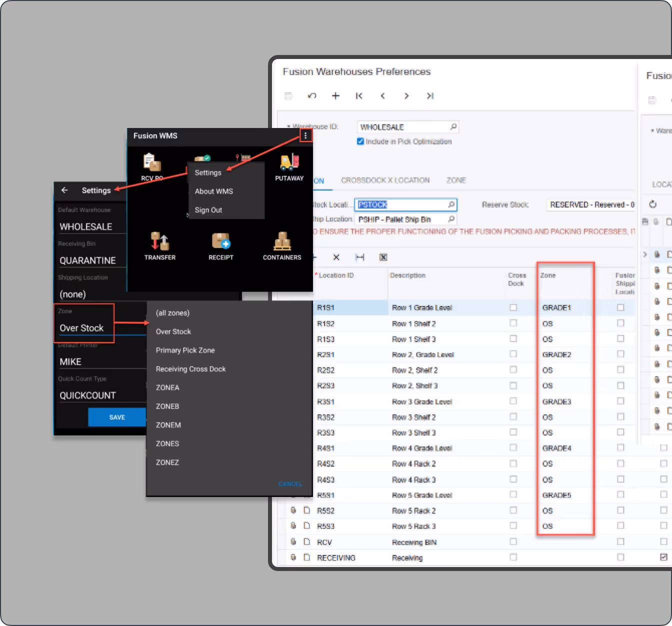Go to the previous record arrow
The height and width of the screenshot is (626, 672).
click(382, 96)
